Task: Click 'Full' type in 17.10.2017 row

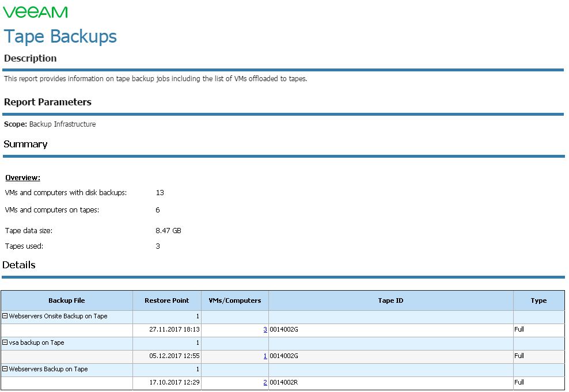Action: [519, 383]
